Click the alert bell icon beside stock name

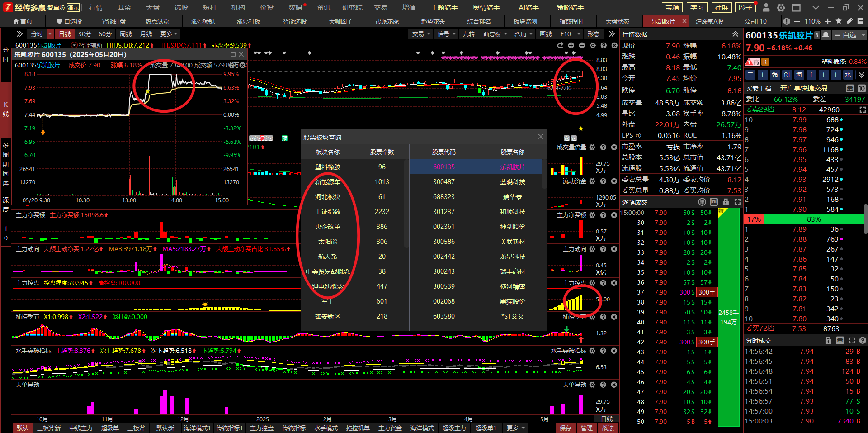826,35
